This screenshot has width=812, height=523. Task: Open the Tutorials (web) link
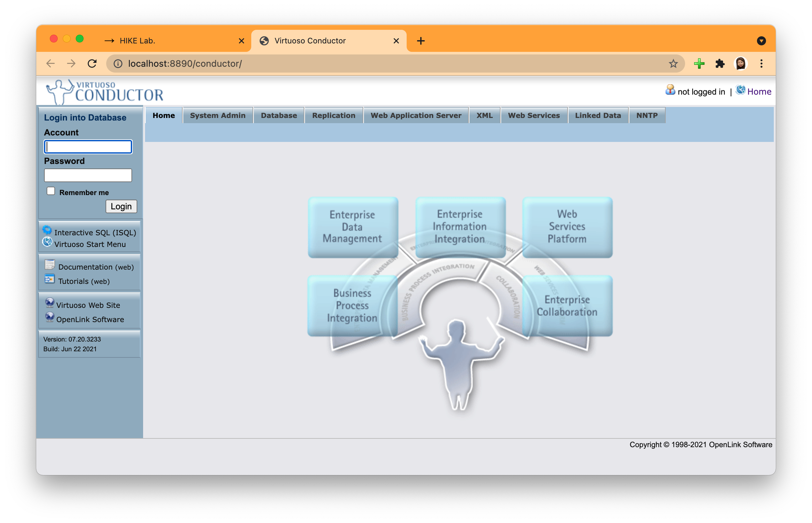tap(84, 281)
